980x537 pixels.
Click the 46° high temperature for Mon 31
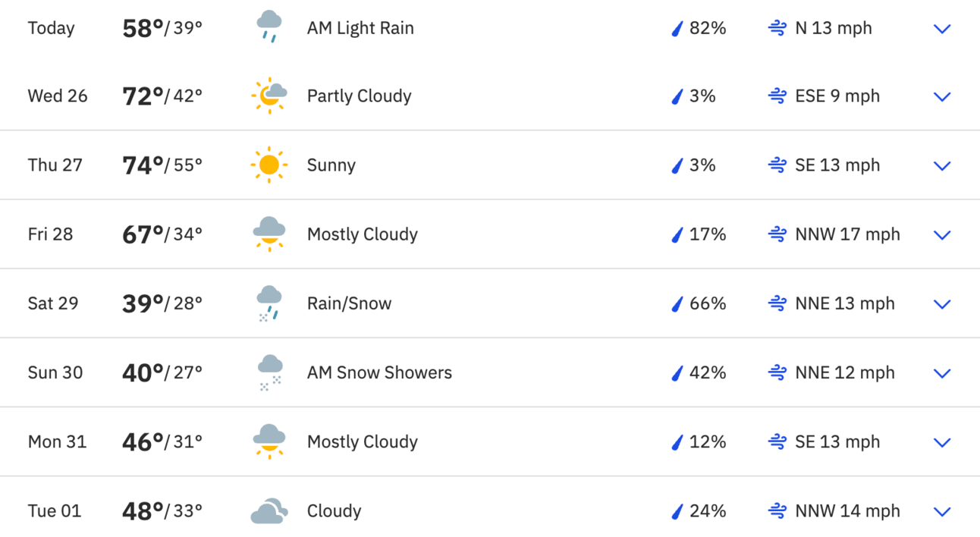point(143,441)
